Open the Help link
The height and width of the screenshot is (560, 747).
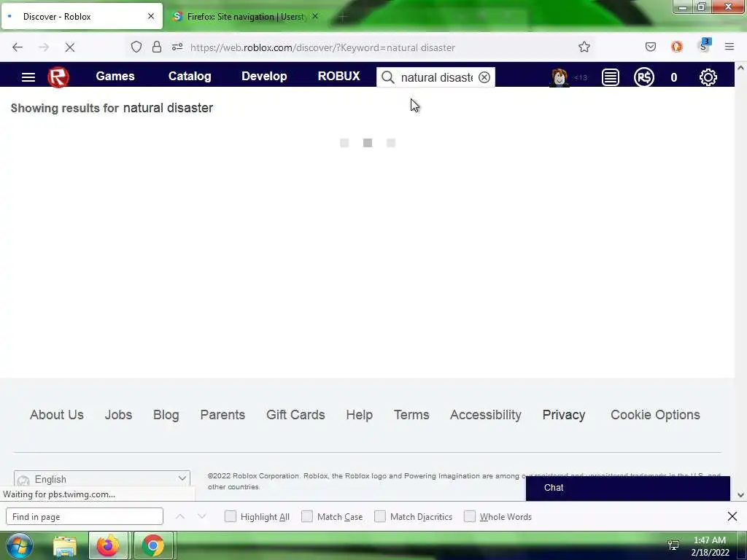(x=359, y=415)
